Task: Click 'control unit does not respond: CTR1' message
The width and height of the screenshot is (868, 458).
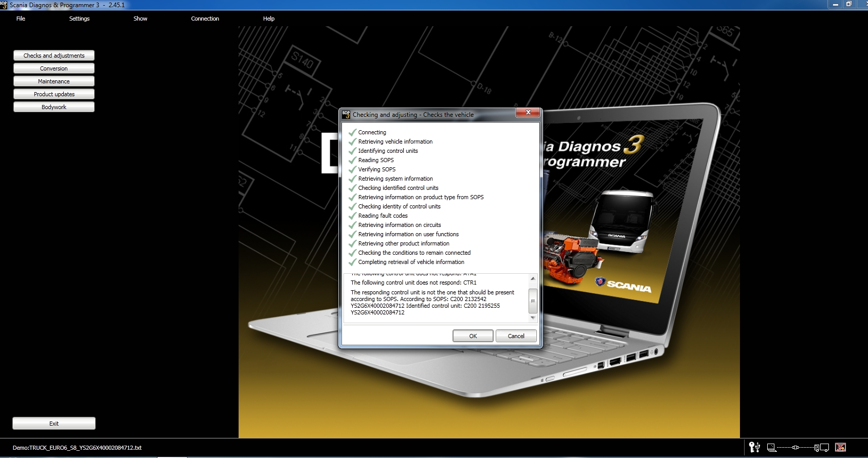Action: tap(413, 283)
